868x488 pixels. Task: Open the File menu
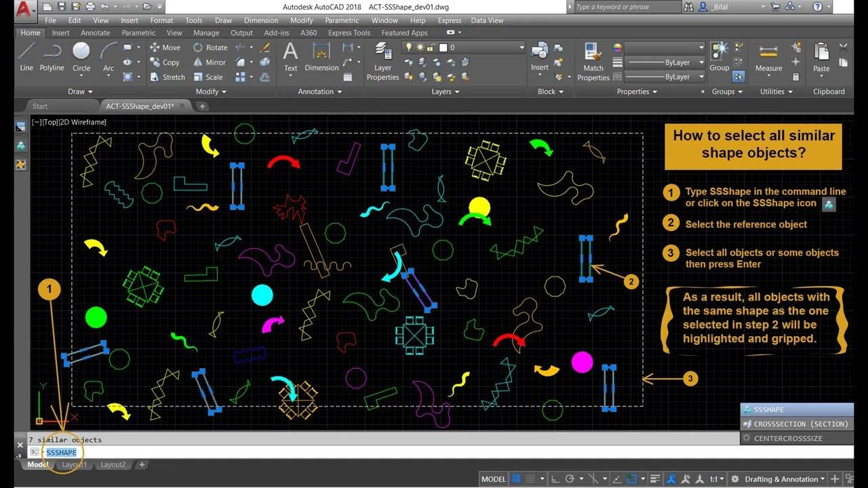coord(50,20)
